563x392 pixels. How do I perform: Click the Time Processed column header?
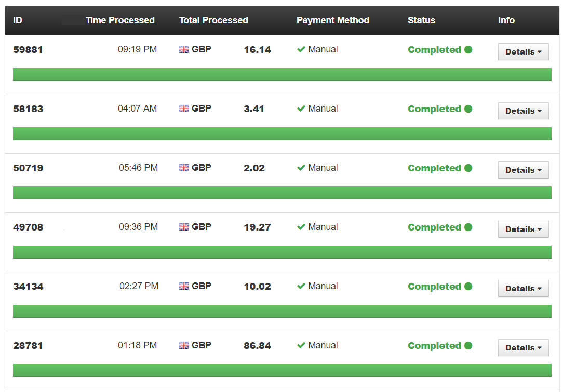(120, 20)
